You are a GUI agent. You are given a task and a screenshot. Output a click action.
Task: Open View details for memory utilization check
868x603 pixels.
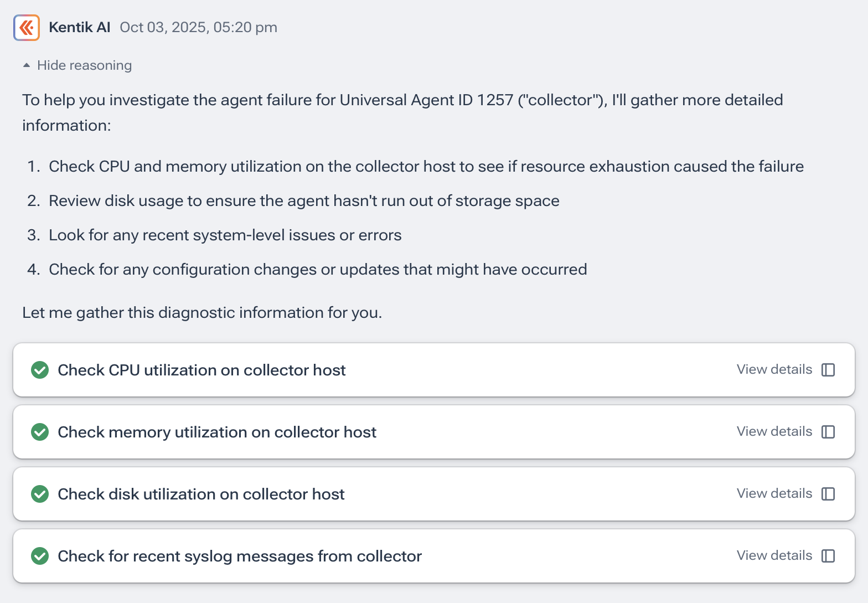click(x=773, y=431)
